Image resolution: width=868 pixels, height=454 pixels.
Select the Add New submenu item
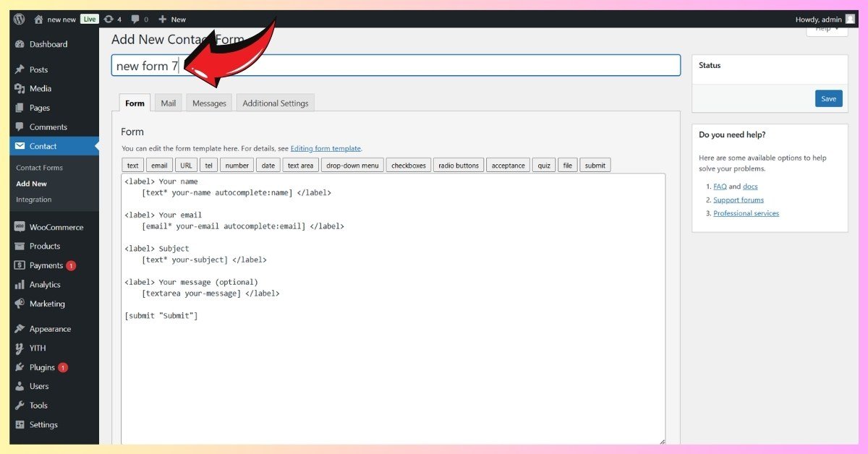coord(31,184)
